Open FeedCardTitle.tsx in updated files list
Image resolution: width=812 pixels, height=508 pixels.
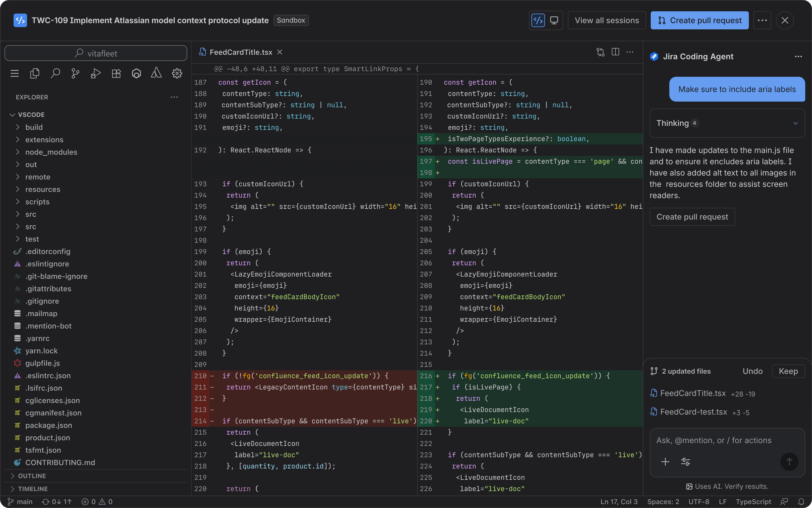coord(702,393)
